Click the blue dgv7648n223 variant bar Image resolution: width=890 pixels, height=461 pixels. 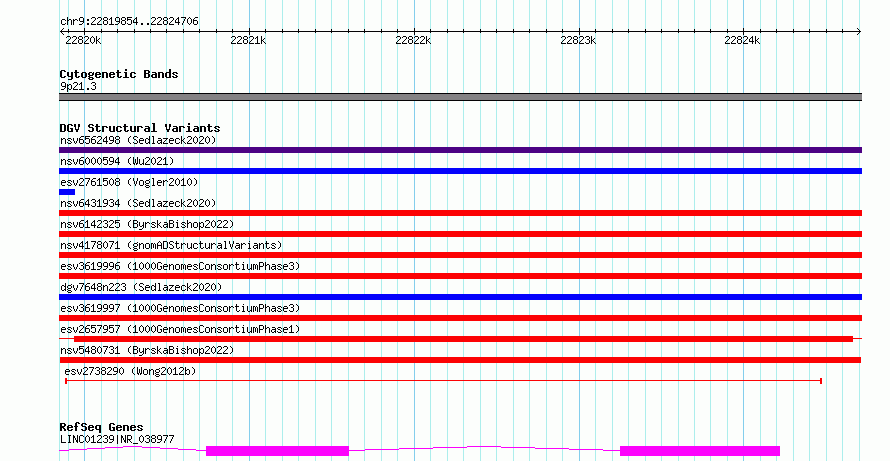coord(460,297)
